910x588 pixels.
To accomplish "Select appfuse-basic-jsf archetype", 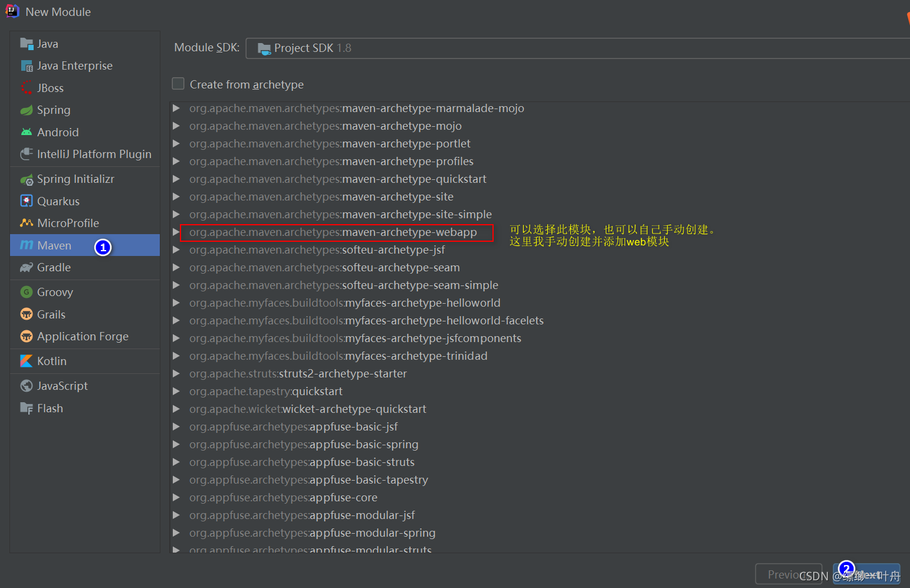I will click(x=293, y=426).
